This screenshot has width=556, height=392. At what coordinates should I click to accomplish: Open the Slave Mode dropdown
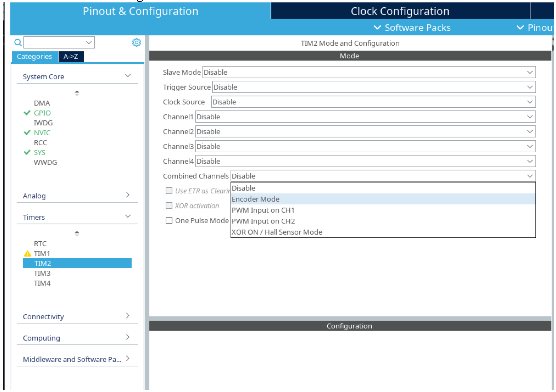369,72
